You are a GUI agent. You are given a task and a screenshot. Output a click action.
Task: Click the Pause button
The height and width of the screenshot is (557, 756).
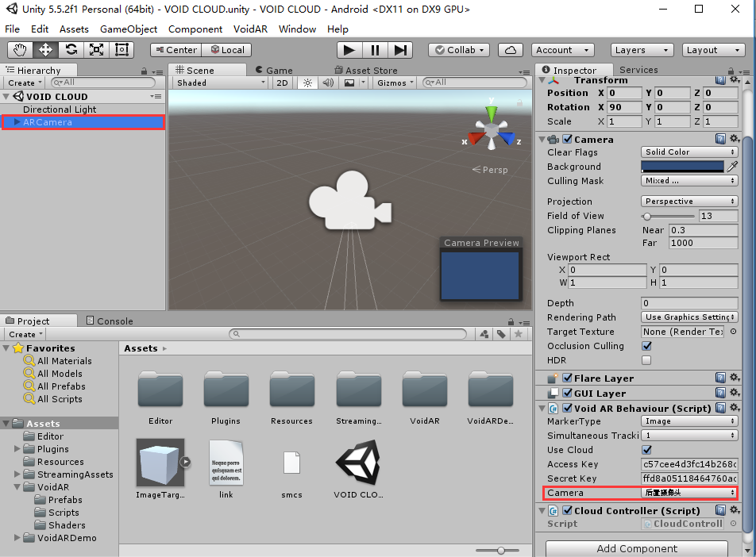[375, 50]
